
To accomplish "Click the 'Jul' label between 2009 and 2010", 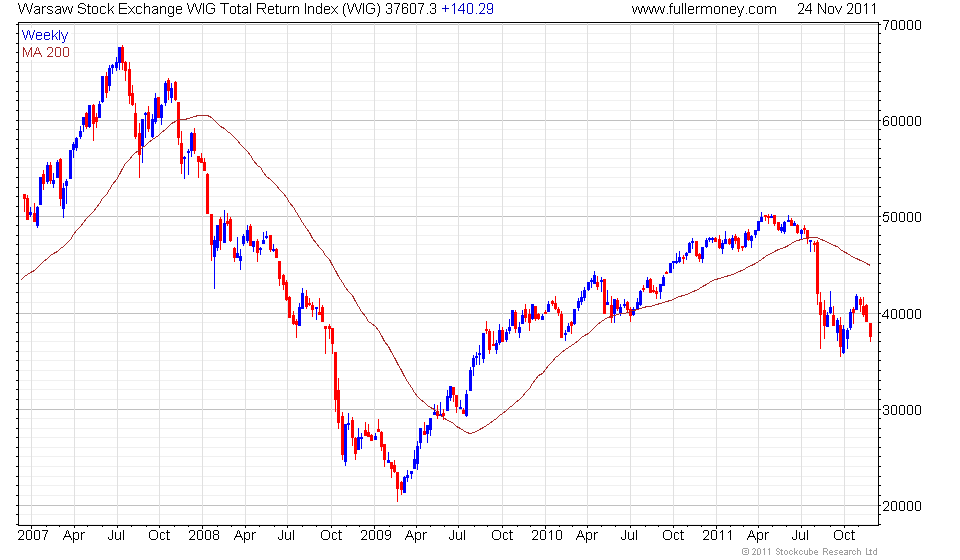I will tap(458, 536).
